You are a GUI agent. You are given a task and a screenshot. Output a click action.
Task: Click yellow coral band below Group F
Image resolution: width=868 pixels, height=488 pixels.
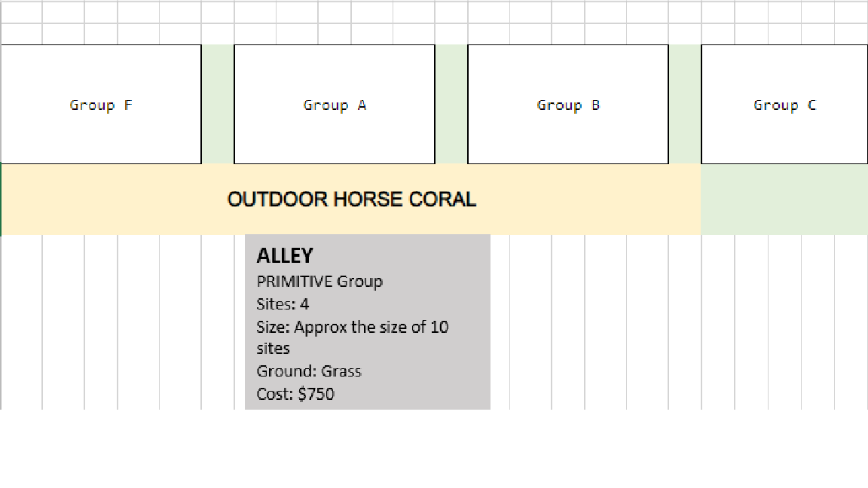(101, 199)
